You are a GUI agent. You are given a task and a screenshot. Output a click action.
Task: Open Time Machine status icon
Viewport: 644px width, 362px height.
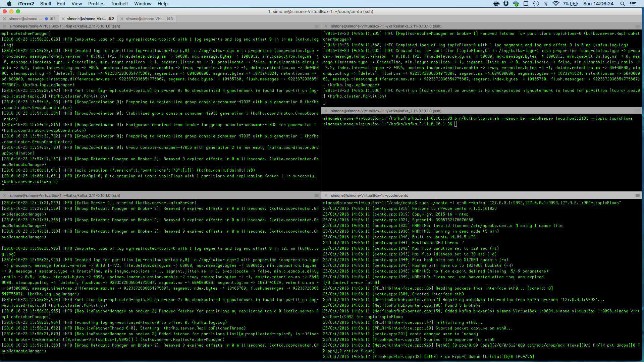(536, 4)
